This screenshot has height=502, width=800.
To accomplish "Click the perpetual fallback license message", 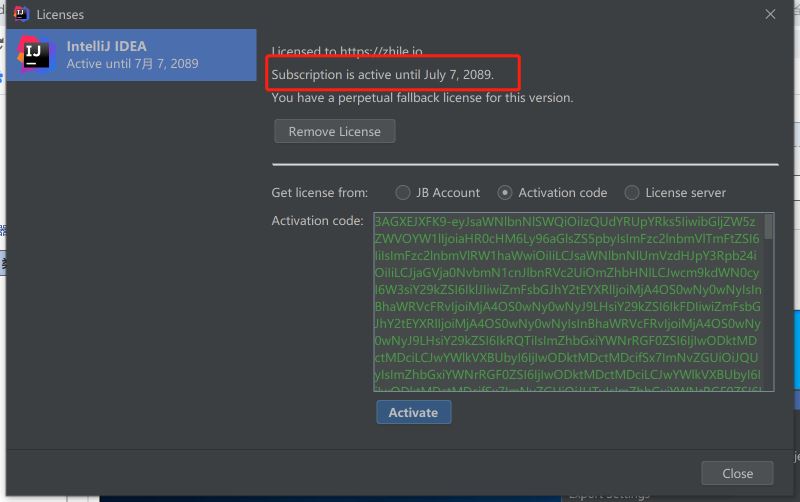I will (422, 97).
